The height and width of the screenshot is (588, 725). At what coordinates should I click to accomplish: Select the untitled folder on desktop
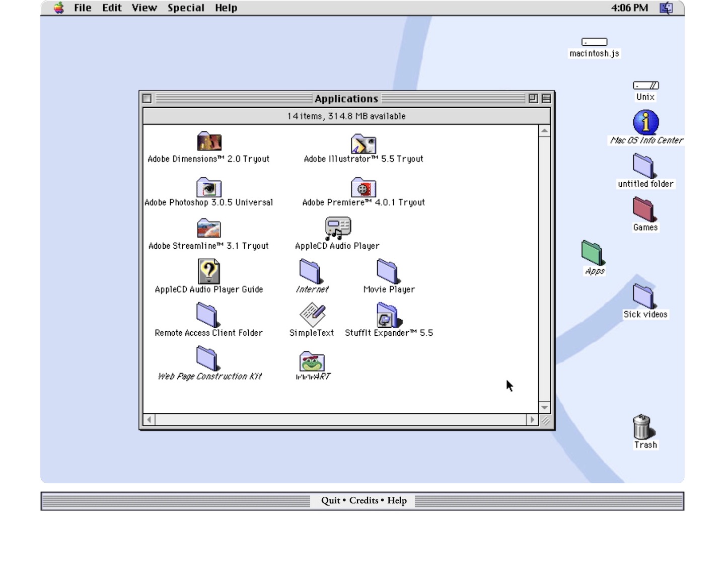[644, 166]
